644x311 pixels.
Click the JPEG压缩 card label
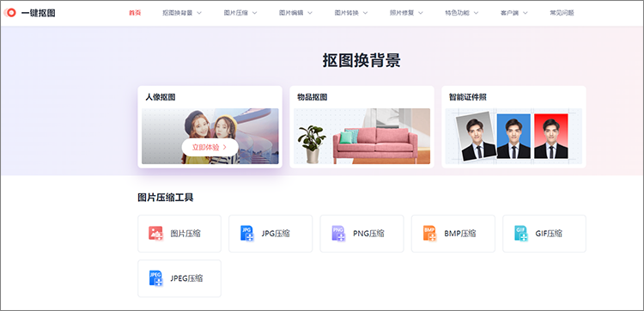pyautogui.click(x=186, y=278)
